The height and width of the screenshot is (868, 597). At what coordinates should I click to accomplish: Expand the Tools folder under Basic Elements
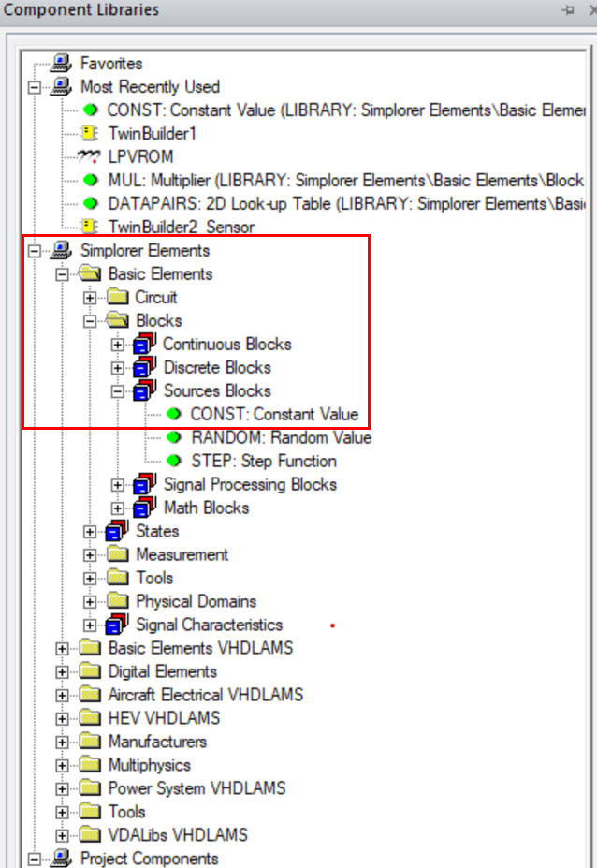(x=90, y=579)
